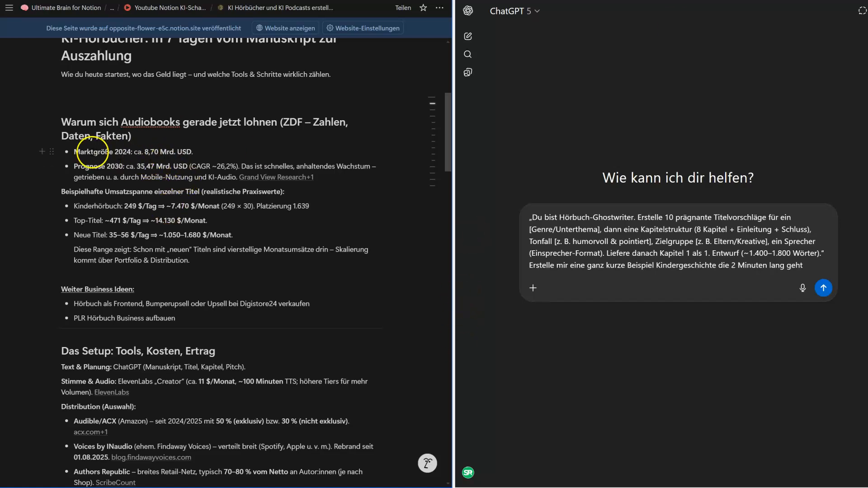Open the acx.com+1 link
The height and width of the screenshot is (488, 868).
90,432
